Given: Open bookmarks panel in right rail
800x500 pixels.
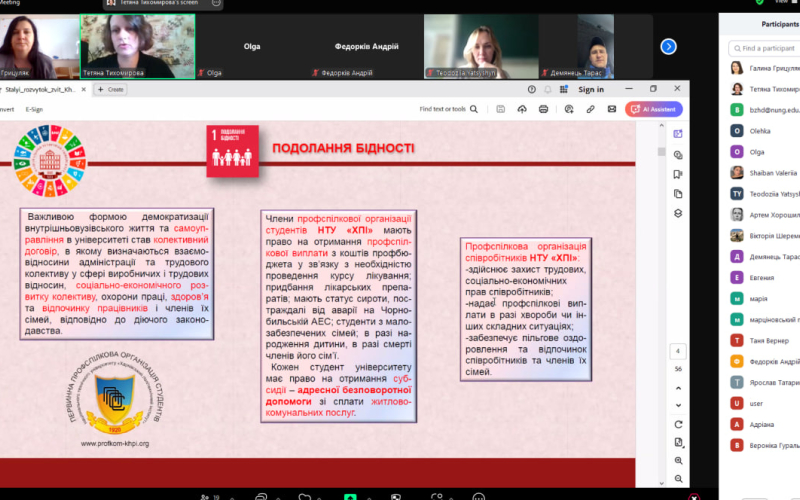Looking at the screenshot, I should (678, 174).
